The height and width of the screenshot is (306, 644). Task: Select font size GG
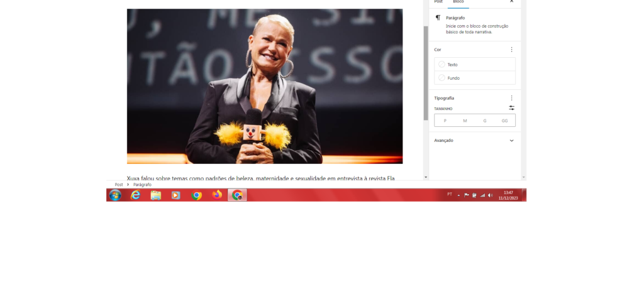pyautogui.click(x=505, y=121)
